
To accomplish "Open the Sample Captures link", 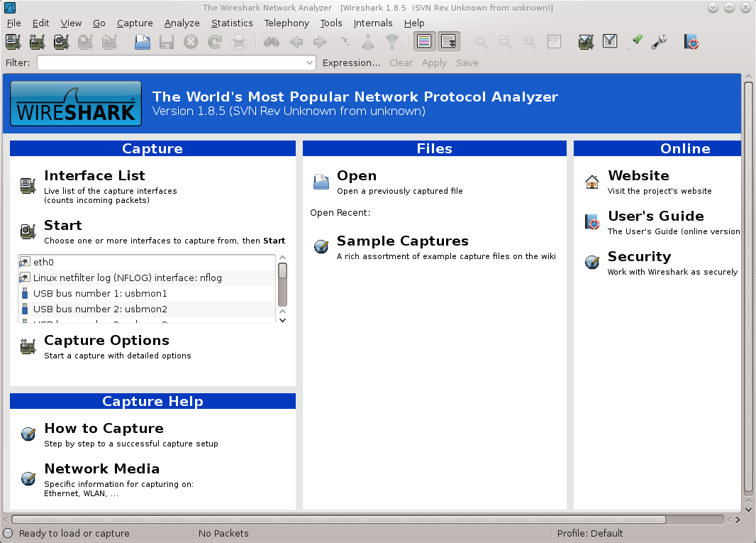I will pos(402,241).
